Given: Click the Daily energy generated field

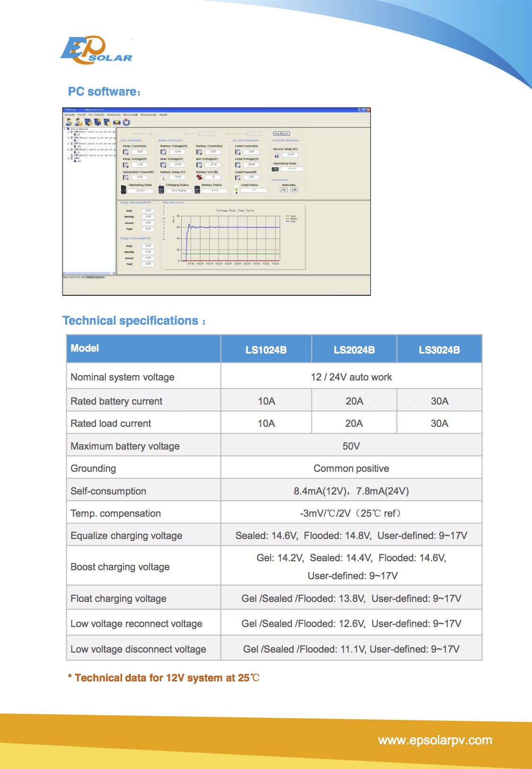Looking at the screenshot, I should (x=148, y=211).
